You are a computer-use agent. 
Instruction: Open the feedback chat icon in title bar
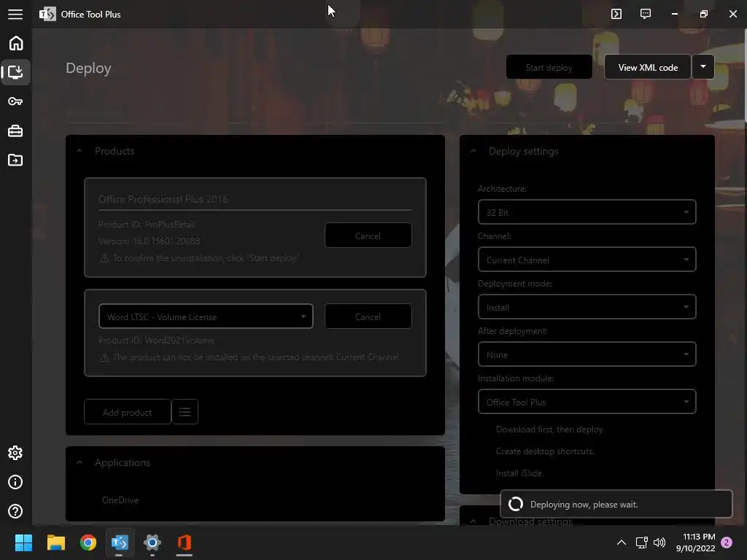pos(646,14)
